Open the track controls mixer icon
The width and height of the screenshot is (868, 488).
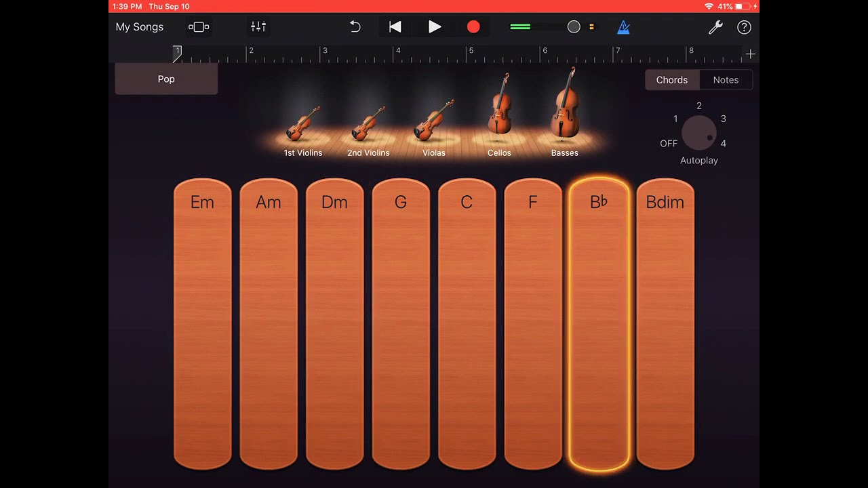(x=258, y=27)
